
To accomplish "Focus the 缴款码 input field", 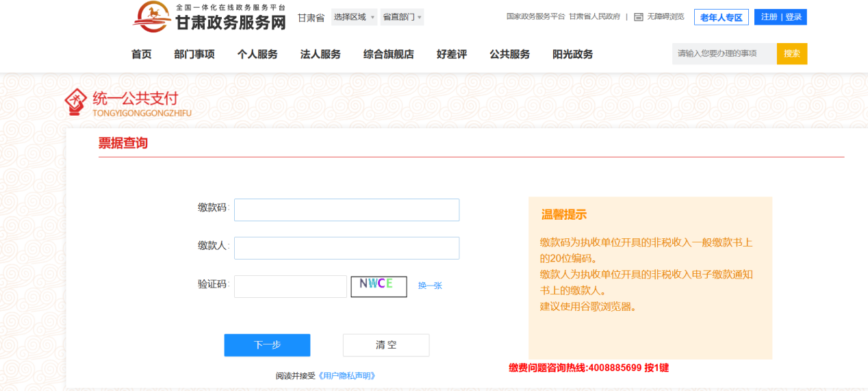I will pos(346,210).
